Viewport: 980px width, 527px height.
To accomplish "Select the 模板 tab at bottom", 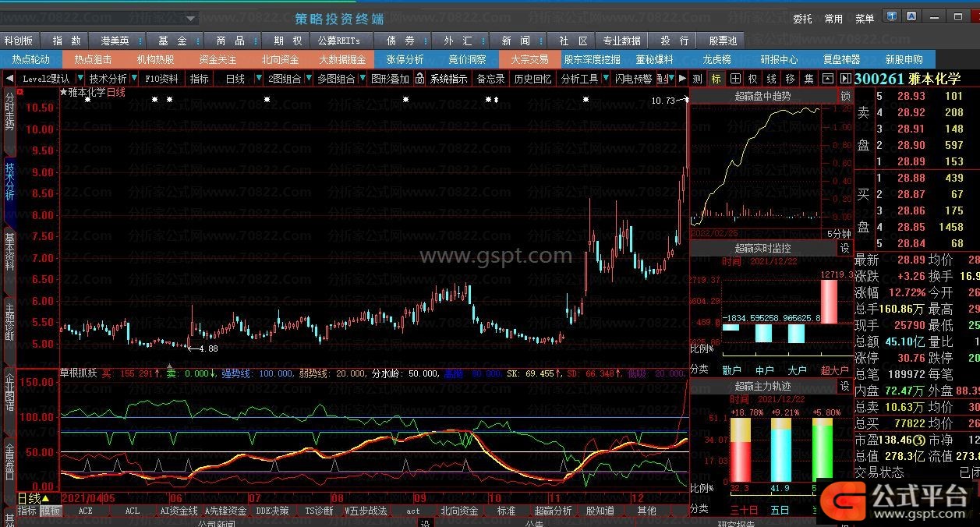I will (x=51, y=511).
